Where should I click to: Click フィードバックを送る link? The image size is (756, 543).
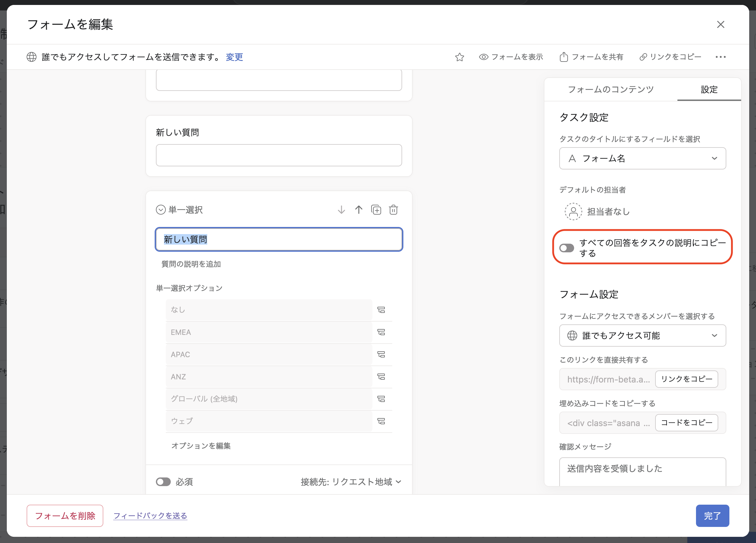[x=150, y=515]
